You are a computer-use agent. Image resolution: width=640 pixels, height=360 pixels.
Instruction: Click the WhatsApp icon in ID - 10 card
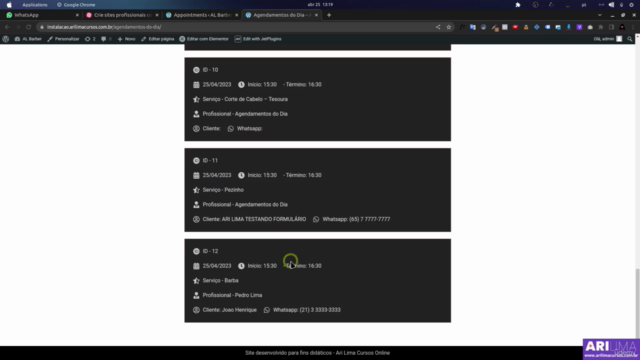(x=231, y=129)
